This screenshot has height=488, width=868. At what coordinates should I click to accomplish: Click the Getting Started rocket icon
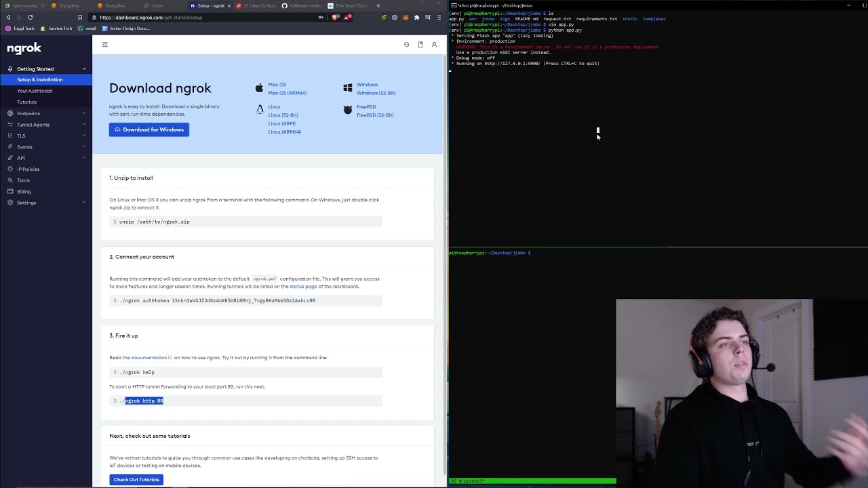coord(10,69)
